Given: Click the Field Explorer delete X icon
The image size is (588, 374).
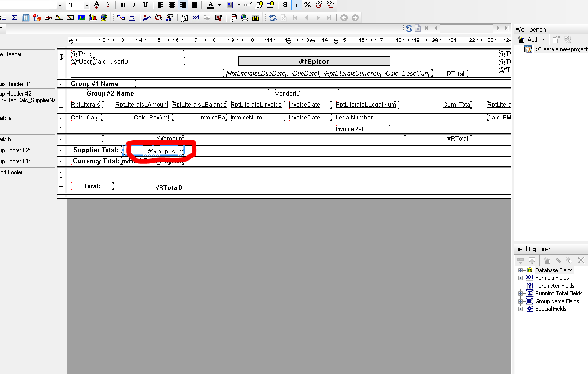Looking at the screenshot, I should pos(581,261).
